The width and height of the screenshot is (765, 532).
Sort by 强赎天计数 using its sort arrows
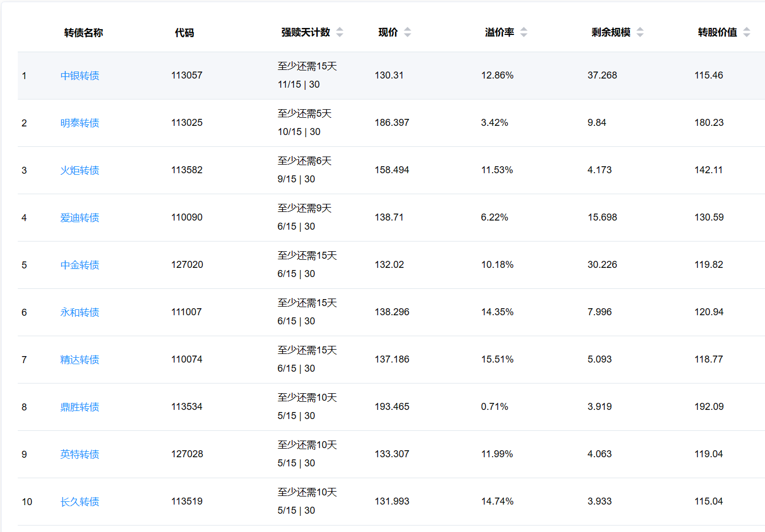tap(340, 32)
